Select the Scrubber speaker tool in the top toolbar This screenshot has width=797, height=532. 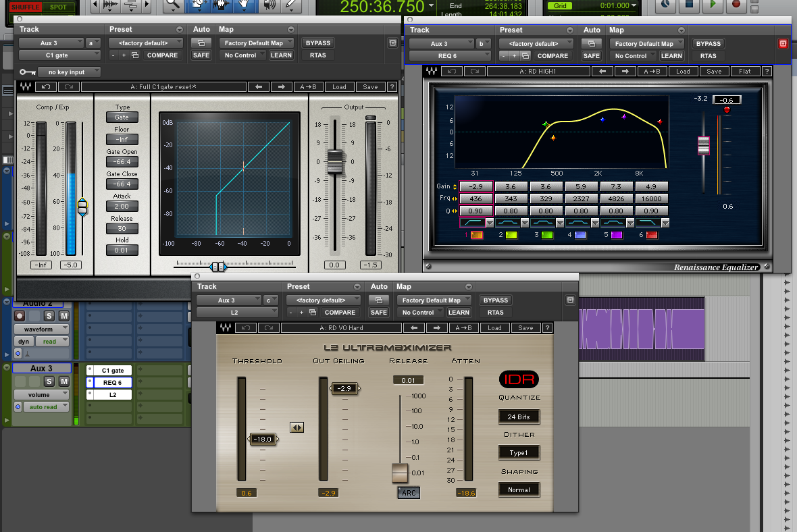click(x=269, y=5)
